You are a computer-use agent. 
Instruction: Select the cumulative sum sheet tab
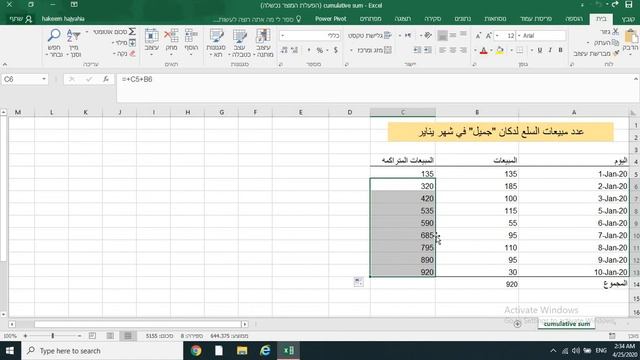coord(567,324)
